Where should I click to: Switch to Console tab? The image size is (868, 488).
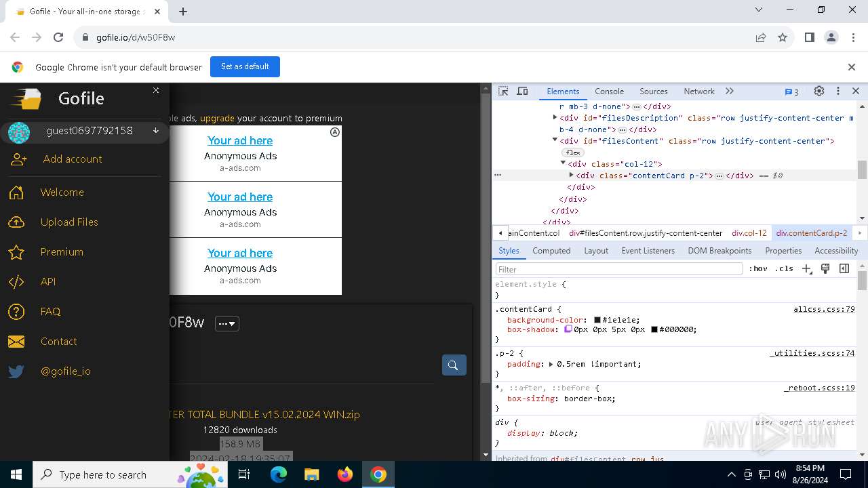609,91
